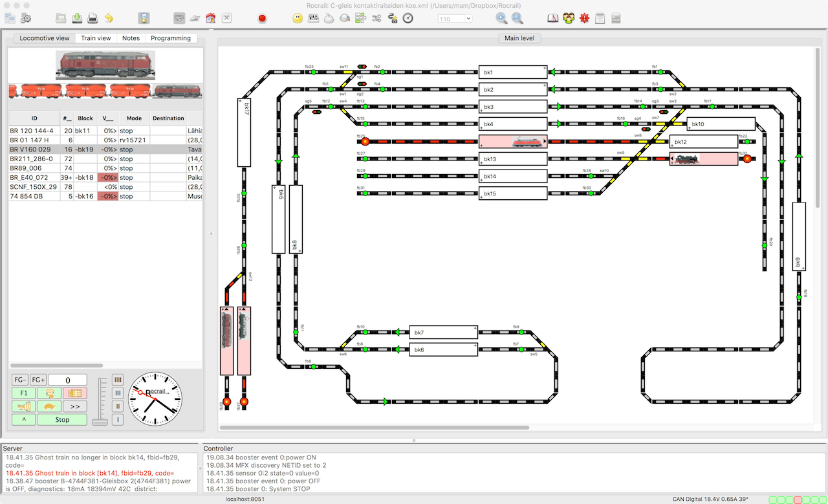Screen dimensions: 828x504
Task: Select the Main level plan tab
Action: (519, 38)
